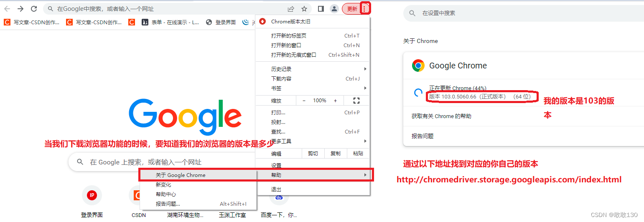Click Chrome版本太旧 menu entry
Viewport: 644px width, 222px height.
(313, 22)
